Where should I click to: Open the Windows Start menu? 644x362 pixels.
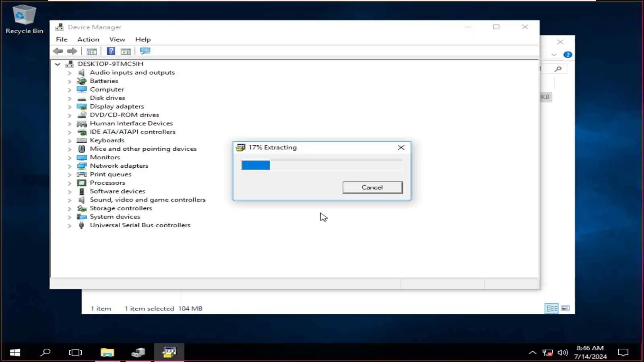[15, 353]
